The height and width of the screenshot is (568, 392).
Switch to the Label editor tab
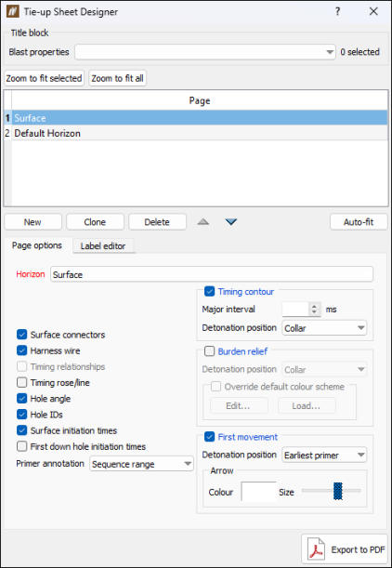pyautogui.click(x=103, y=246)
